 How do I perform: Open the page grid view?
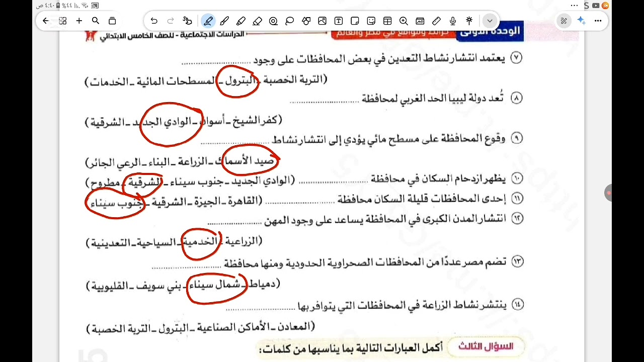pos(63,21)
